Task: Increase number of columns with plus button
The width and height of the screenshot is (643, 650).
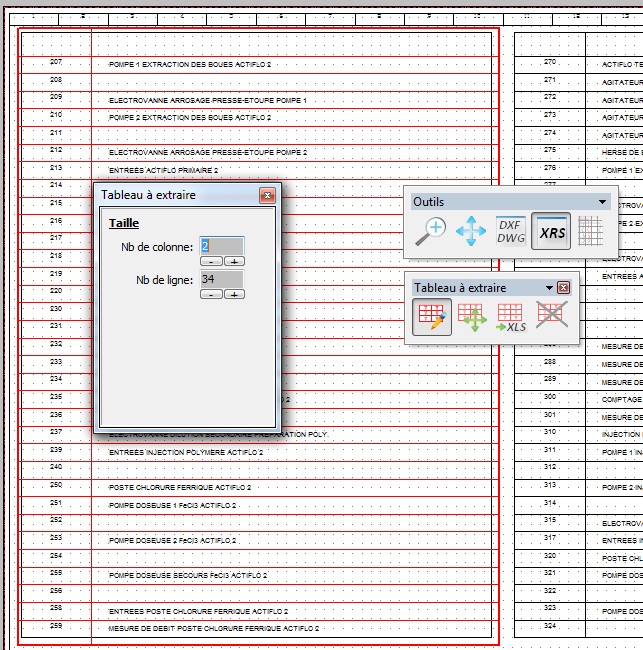Action: [234, 261]
